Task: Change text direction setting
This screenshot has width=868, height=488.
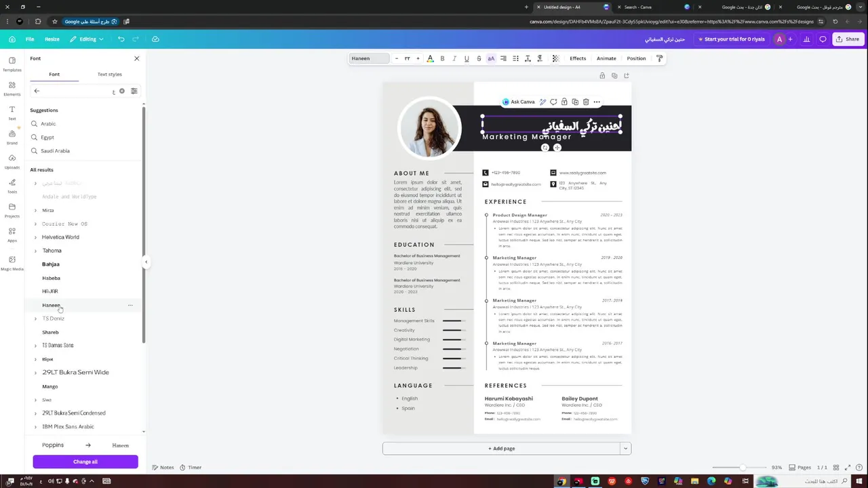Action: point(540,58)
